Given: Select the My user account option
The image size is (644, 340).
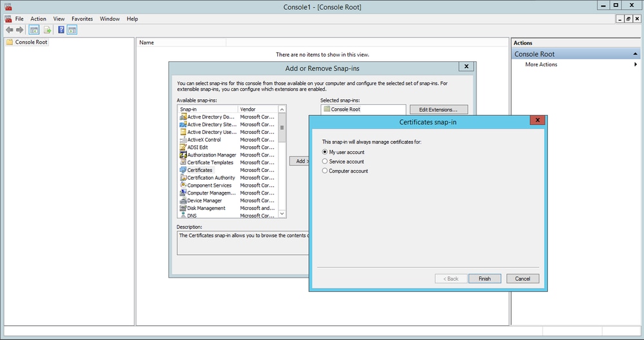Looking at the screenshot, I should [325, 152].
